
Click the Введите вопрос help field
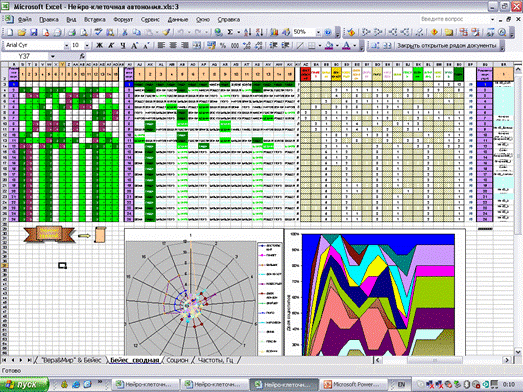[454, 19]
